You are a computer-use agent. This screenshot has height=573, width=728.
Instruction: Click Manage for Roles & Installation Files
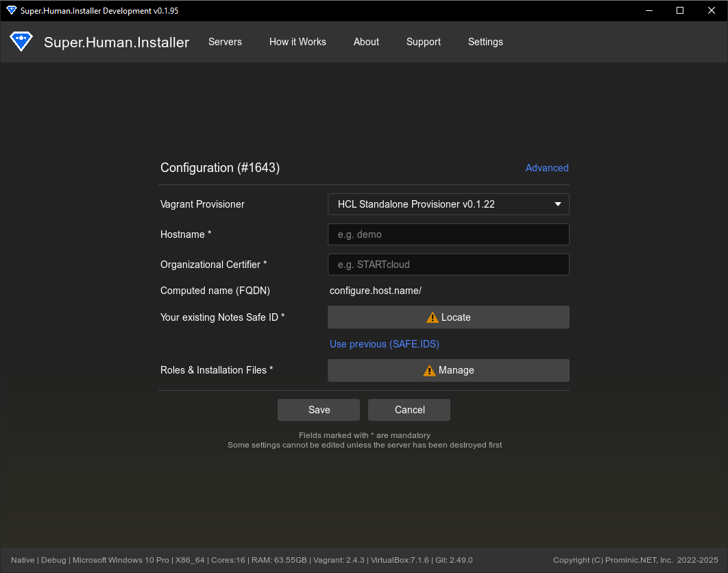point(448,370)
